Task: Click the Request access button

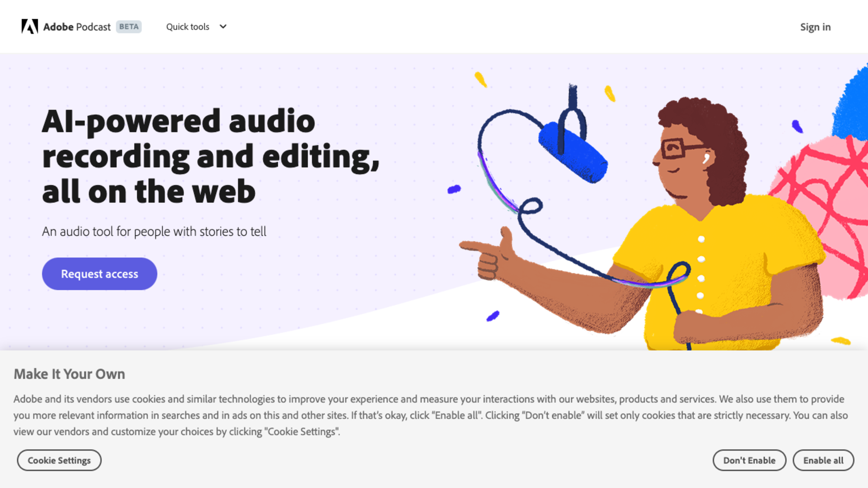Action: click(99, 274)
